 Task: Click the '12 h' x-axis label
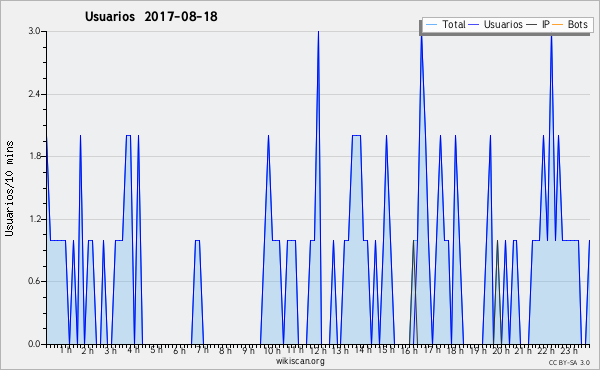[318, 350]
